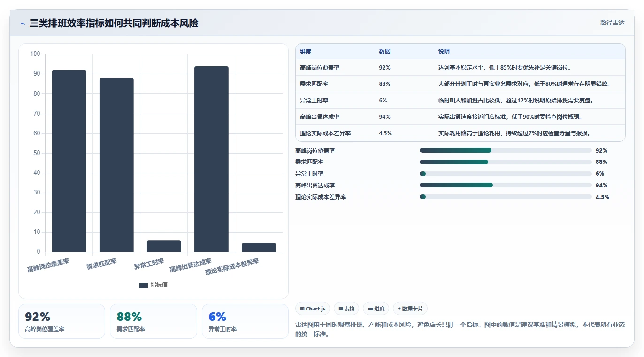Click the 说明 column header
Screen dimensions: 644x357
click(444, 52)
